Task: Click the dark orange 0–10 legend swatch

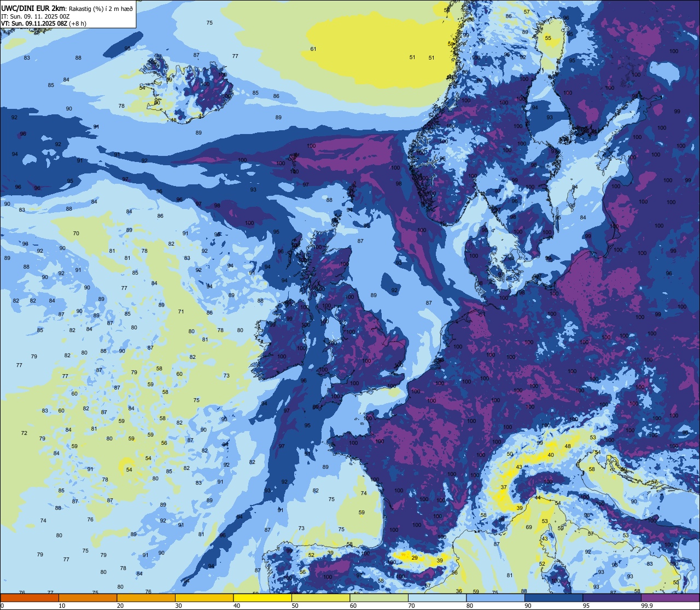Action: [x=30, y=598]
